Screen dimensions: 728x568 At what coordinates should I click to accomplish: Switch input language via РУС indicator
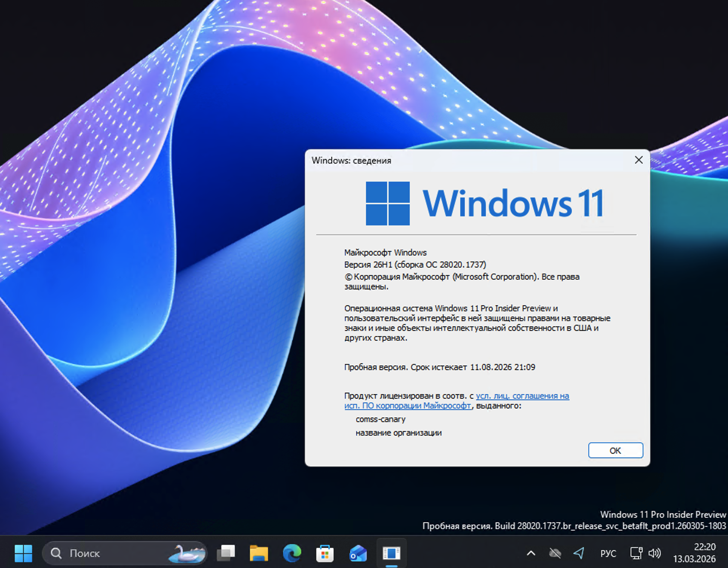pyautogui.click(x=608, y=553)
